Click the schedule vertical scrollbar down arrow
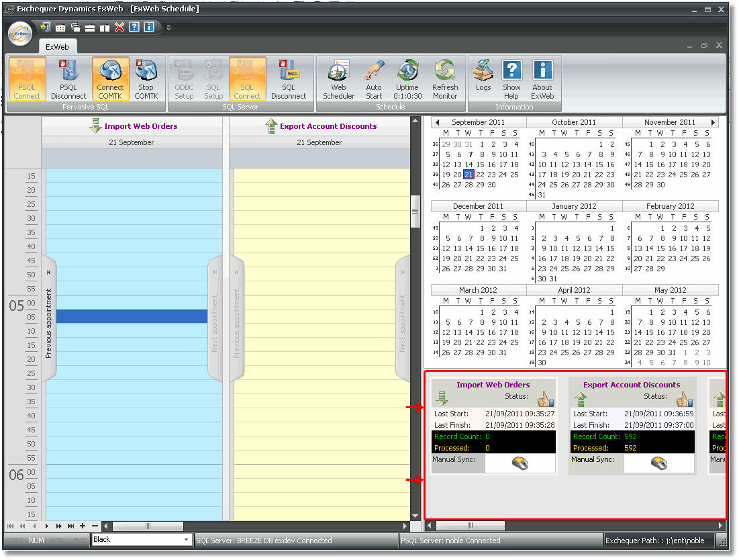Image resolution: width=739 pixels, height=560 pixels. [x=415, y=516]
